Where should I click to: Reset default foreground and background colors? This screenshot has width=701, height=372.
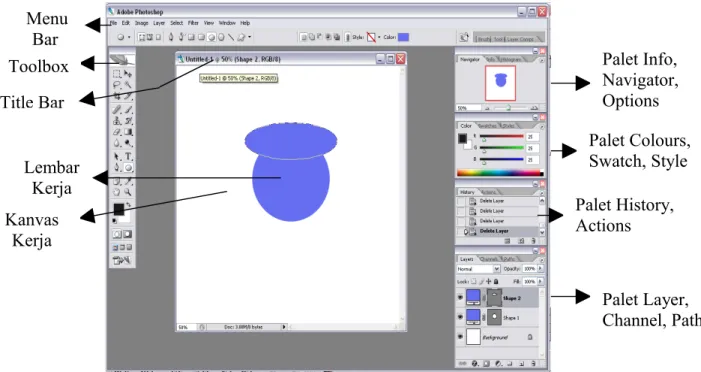[x=115, y=221]
